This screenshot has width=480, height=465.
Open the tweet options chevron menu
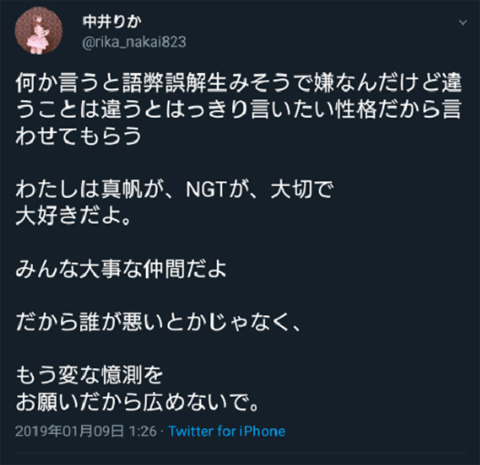coord(463,23)
